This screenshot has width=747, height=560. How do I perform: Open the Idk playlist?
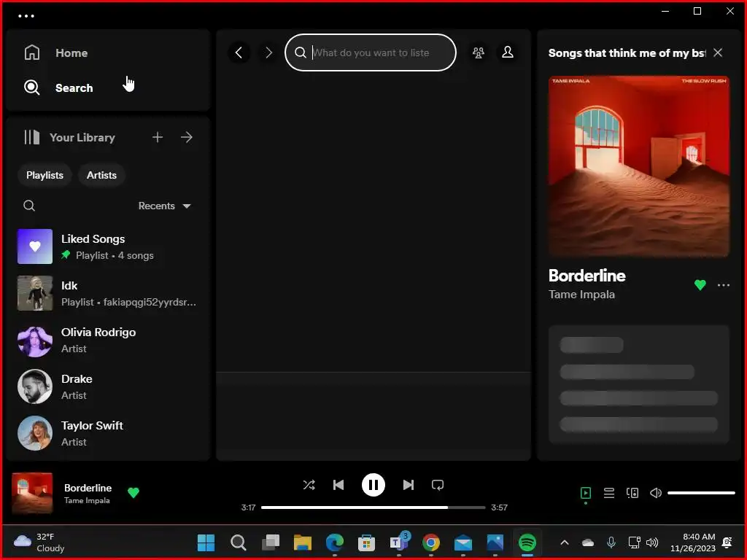pyautogui.click(x=108, y=293)
